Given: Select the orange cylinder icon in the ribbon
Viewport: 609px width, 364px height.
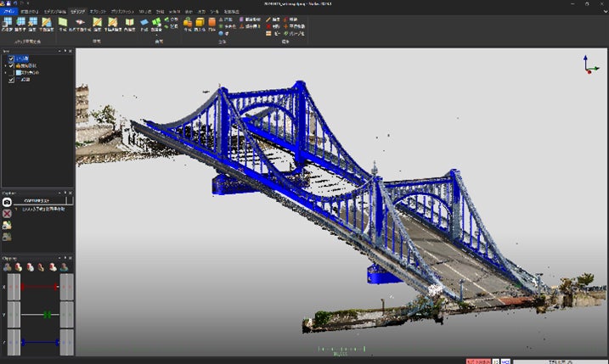Looking at the screenshot, I should [211, 23].
